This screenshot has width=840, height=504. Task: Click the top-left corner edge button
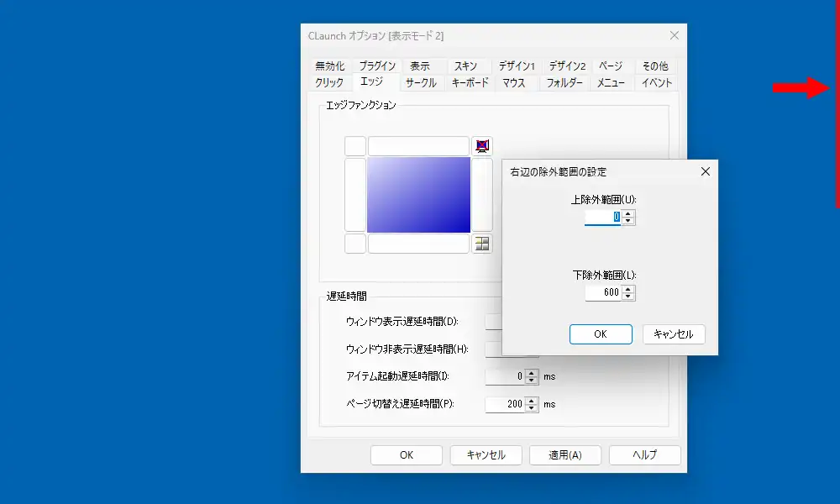pyautogui.click(x=354, y=145)
